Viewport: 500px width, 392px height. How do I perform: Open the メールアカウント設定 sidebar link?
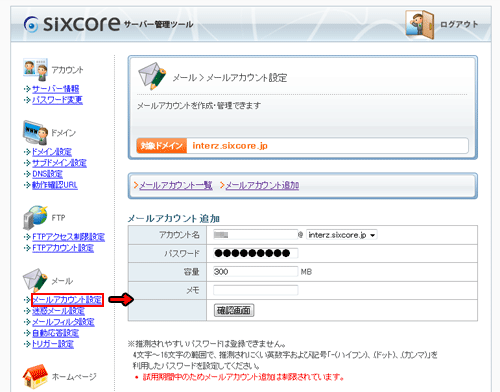click(x=67, y=300)
